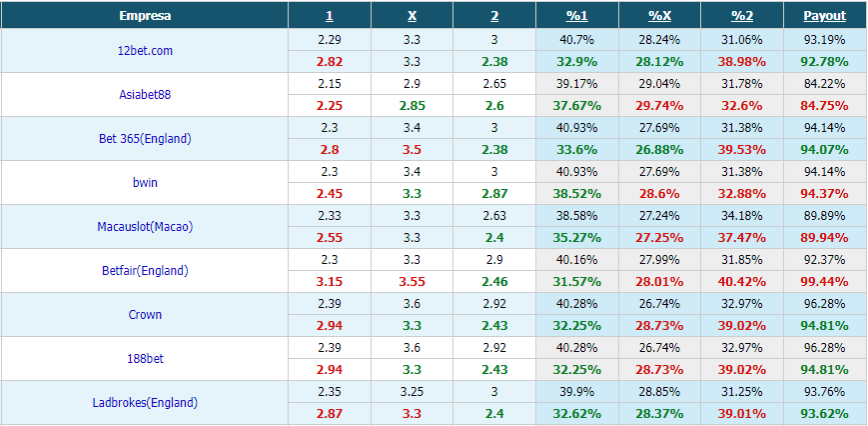Sort table by %X header
868x426 pixels.
[659, 16]
